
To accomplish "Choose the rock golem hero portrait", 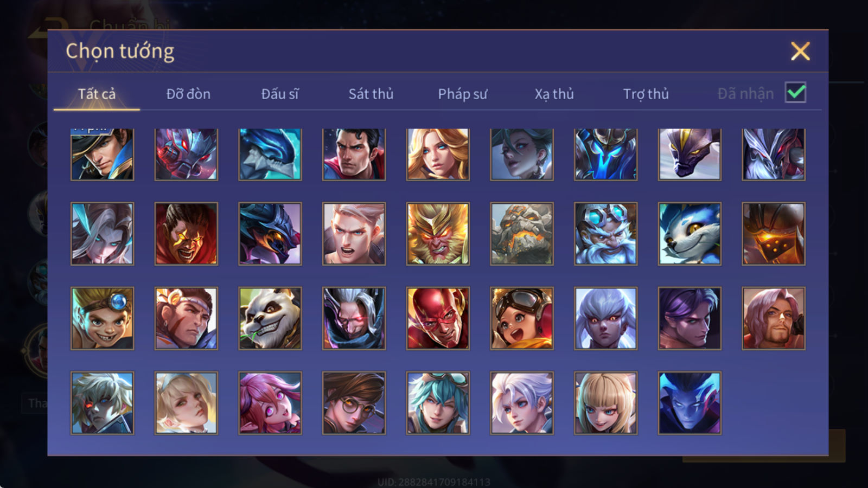I will coord(522,234).
